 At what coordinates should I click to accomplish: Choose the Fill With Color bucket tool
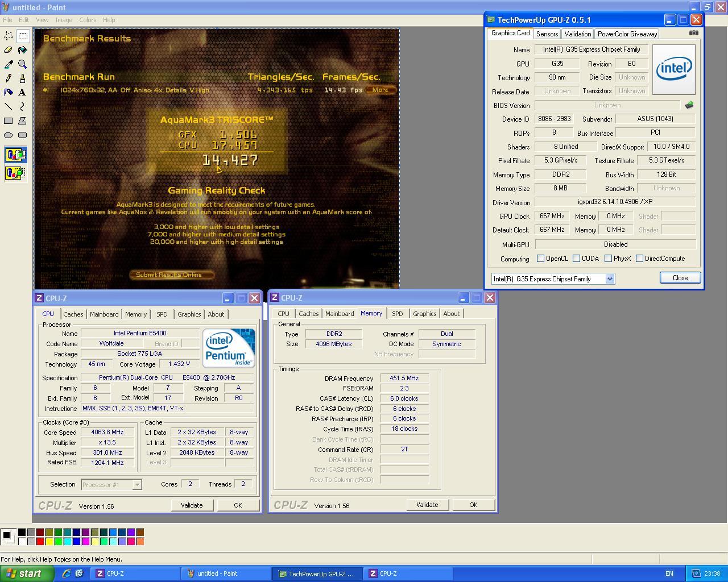[23, 50]
